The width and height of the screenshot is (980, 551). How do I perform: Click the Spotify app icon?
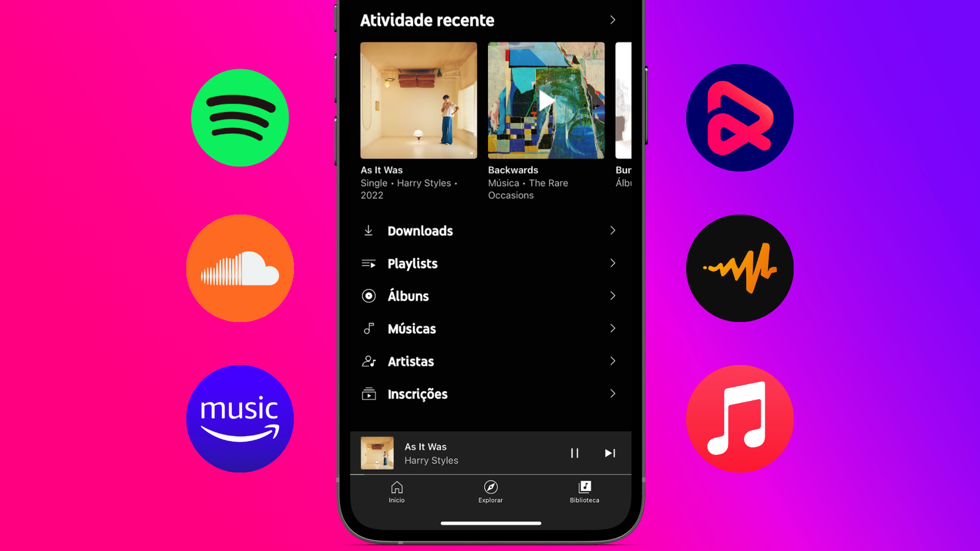pos(239,118)
